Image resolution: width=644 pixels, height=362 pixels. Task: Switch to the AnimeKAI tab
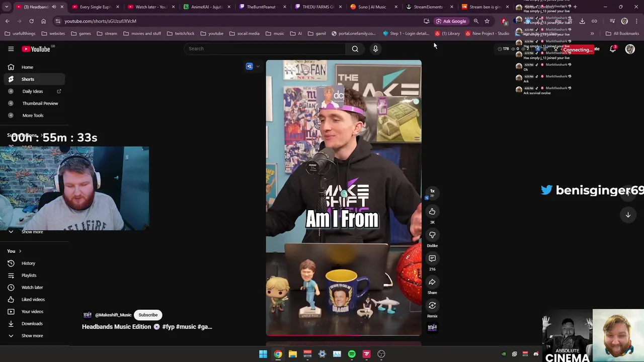(206, 7)
